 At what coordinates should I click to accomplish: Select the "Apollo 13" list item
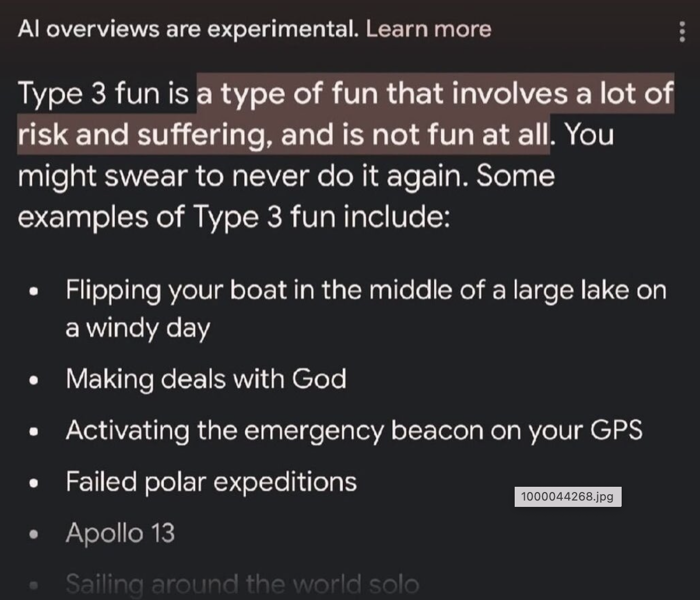tap(120, 533)
